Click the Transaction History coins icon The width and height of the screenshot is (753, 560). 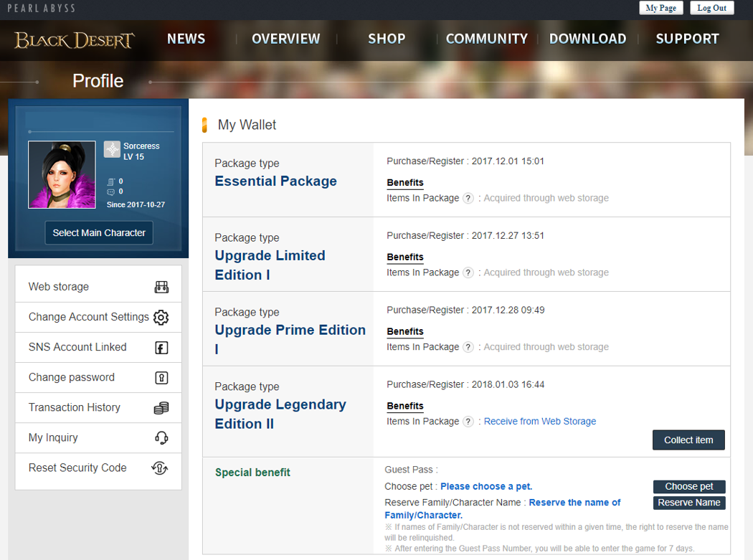pyautogui.click(x=161, y=408)
